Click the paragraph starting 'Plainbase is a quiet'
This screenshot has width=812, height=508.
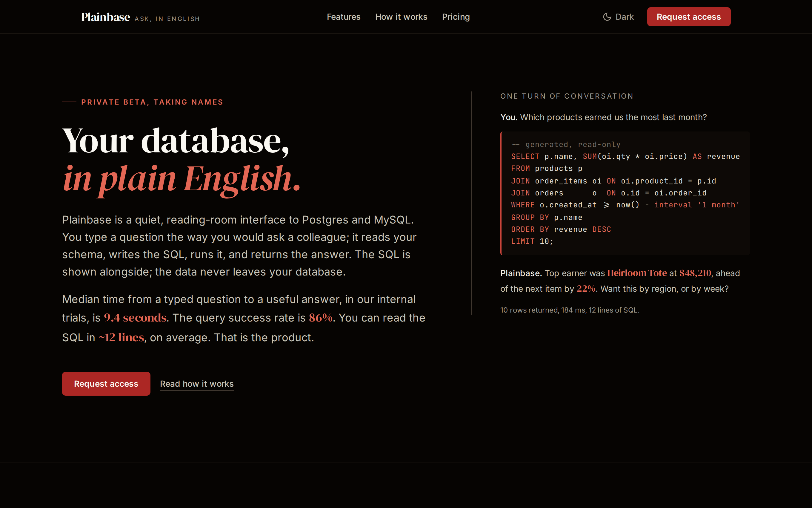pos(239,246)
